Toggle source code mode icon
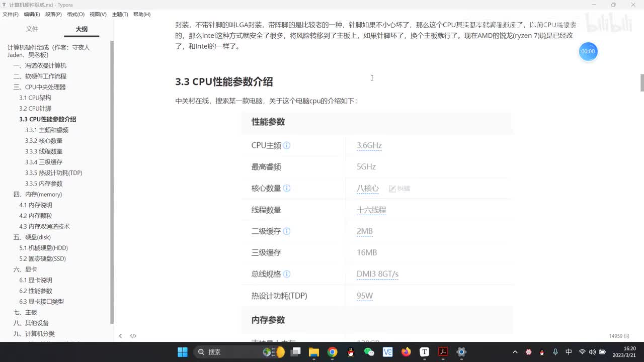This screenshot has width=644, height=362. tap(133, 336)
